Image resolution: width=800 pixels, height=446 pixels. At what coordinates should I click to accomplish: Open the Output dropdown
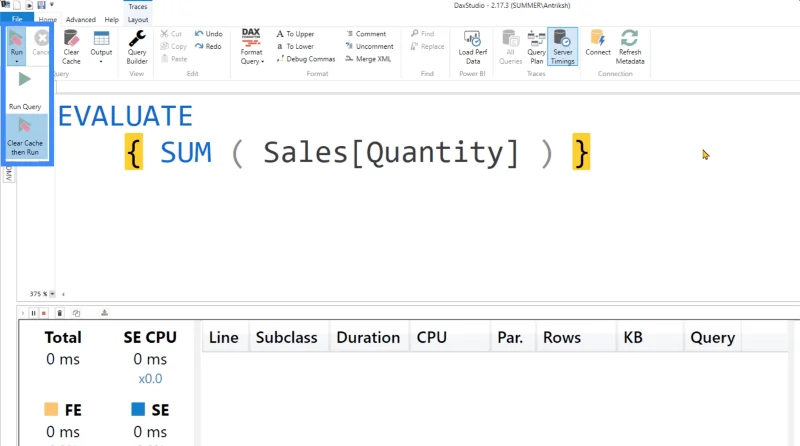101,46
